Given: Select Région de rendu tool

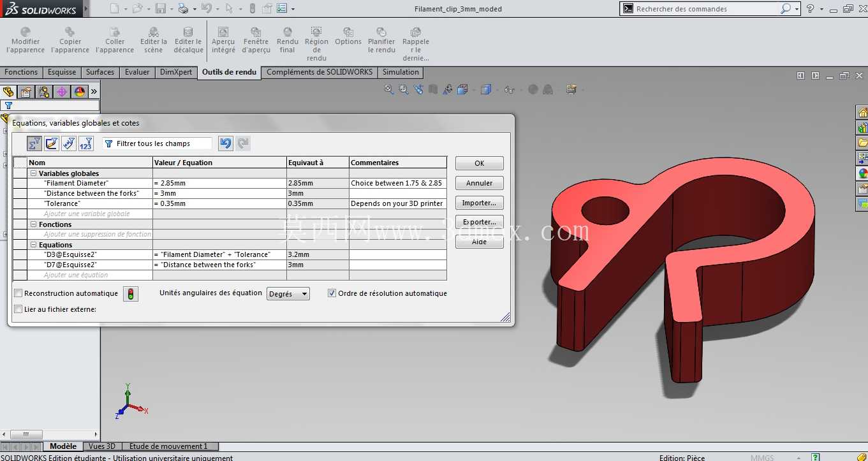Looking at the screenshot, I should point(316,32).
